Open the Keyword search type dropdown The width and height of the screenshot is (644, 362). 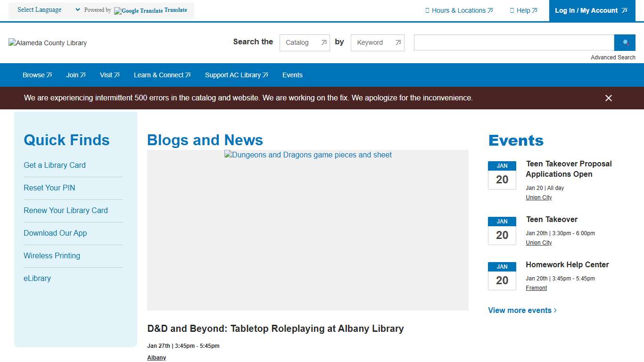[x=377, y=42]
